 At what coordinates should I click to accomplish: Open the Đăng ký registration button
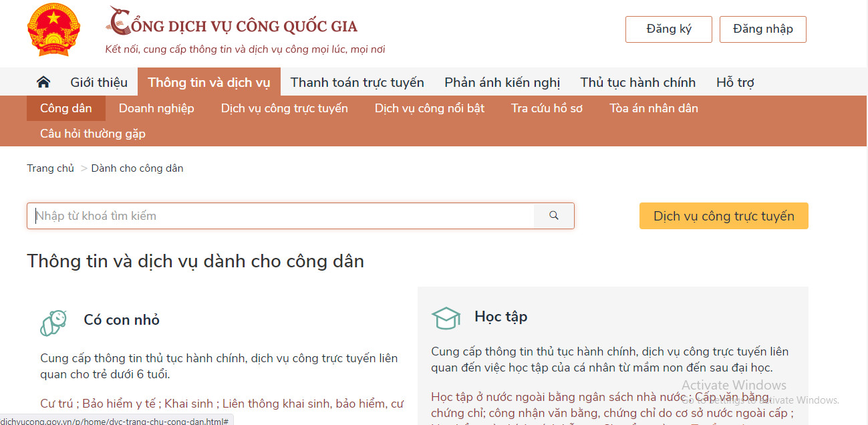668,29
